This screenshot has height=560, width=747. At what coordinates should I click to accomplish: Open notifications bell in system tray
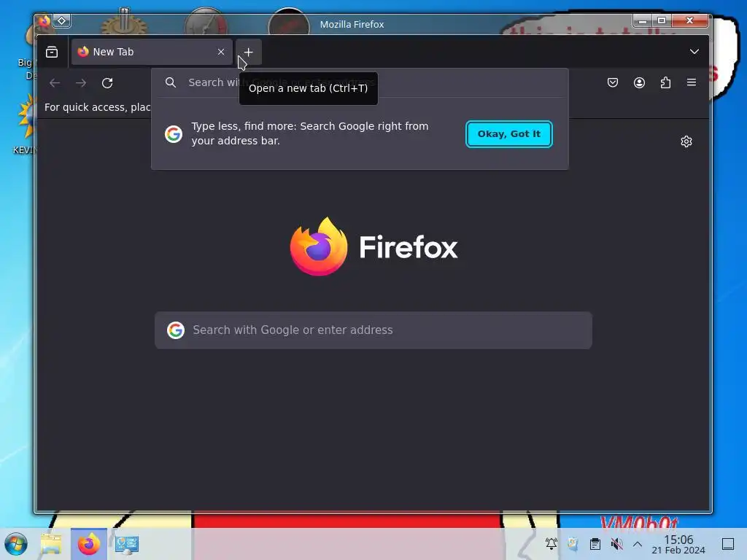point(551,543)
